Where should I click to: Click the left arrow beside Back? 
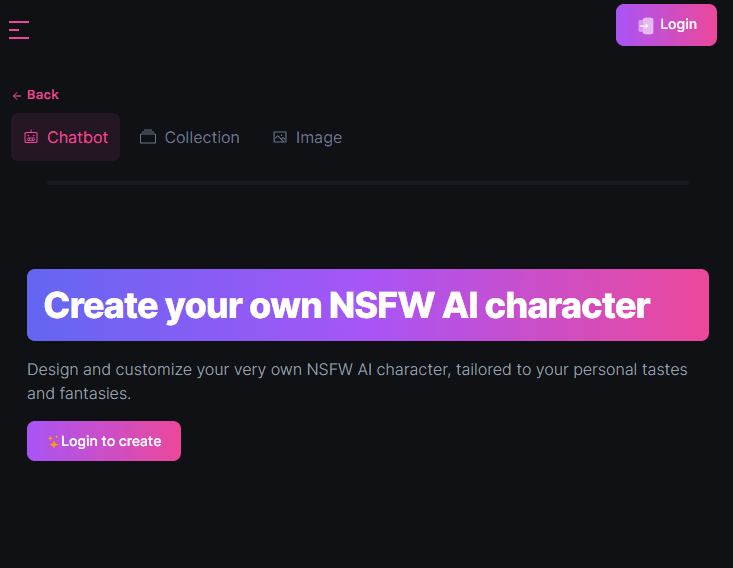click(x=16, y=96)
